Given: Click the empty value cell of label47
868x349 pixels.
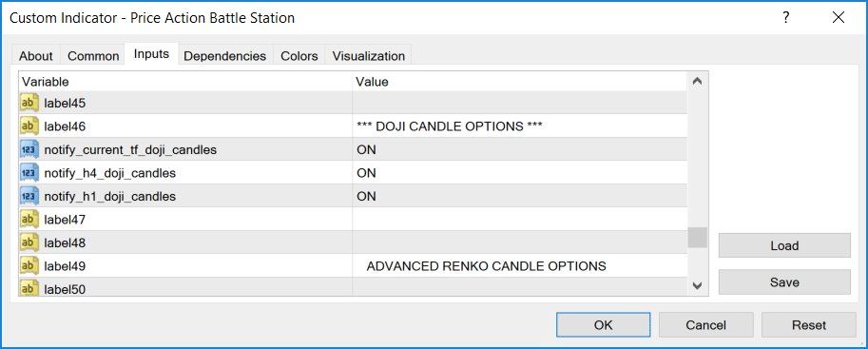Looking at the screenshot, I should coord(520,220).
